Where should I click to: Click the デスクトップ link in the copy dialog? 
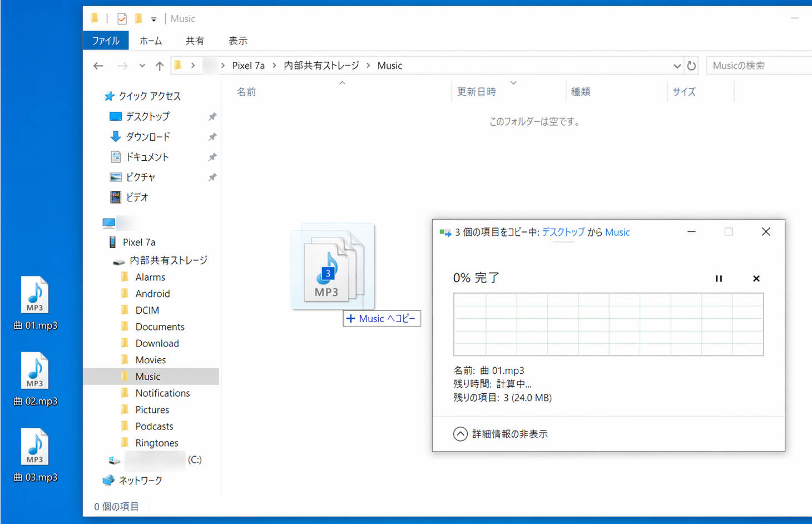click(x=563, y=232)
